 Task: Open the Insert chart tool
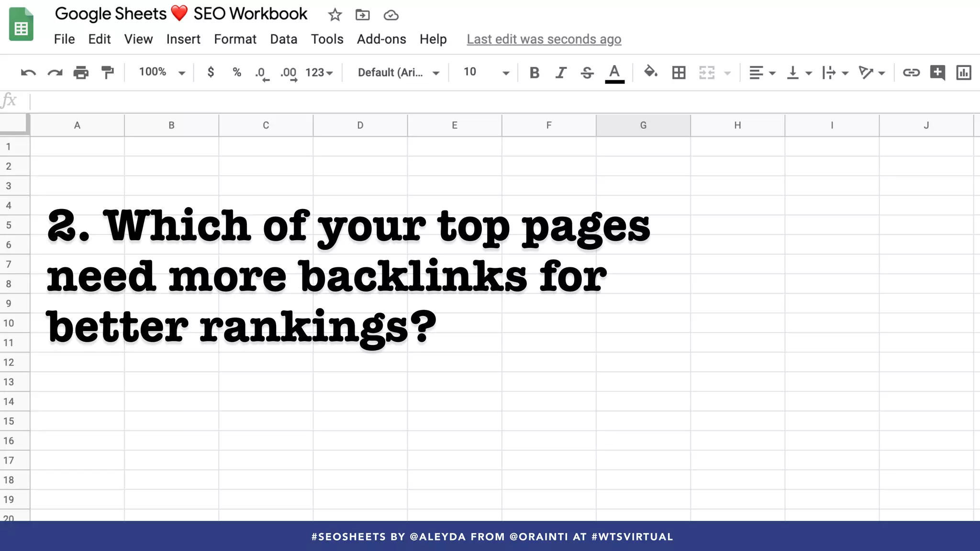click(964, 72)
